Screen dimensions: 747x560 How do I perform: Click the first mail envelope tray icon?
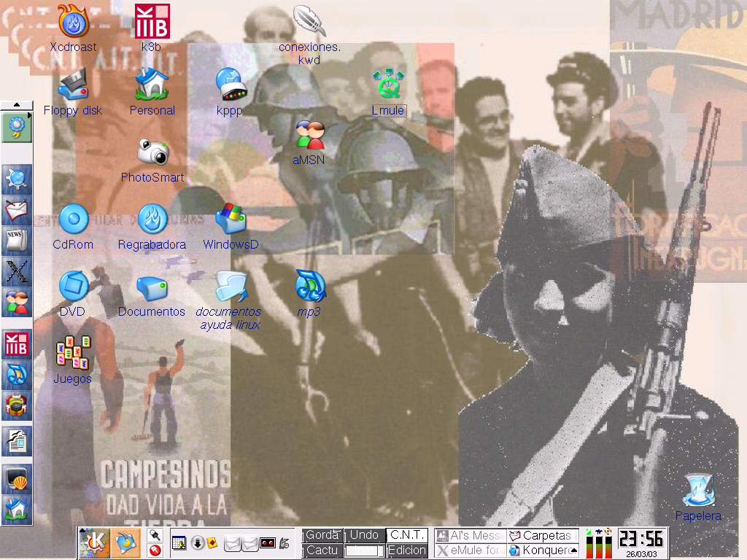pos(233,542)
